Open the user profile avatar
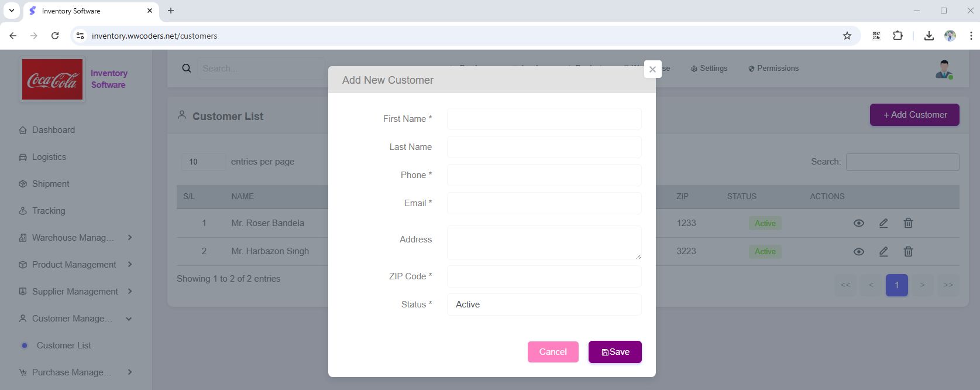The width and height of the screenshot is (980, 390). [943, 69]
